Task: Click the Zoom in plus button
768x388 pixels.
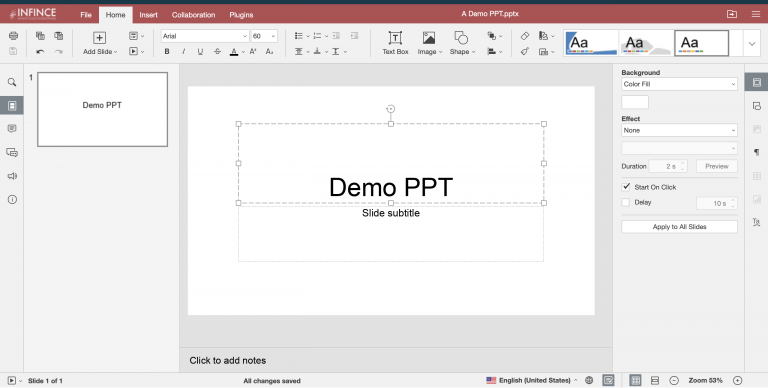Action: (x=738, y=381)
